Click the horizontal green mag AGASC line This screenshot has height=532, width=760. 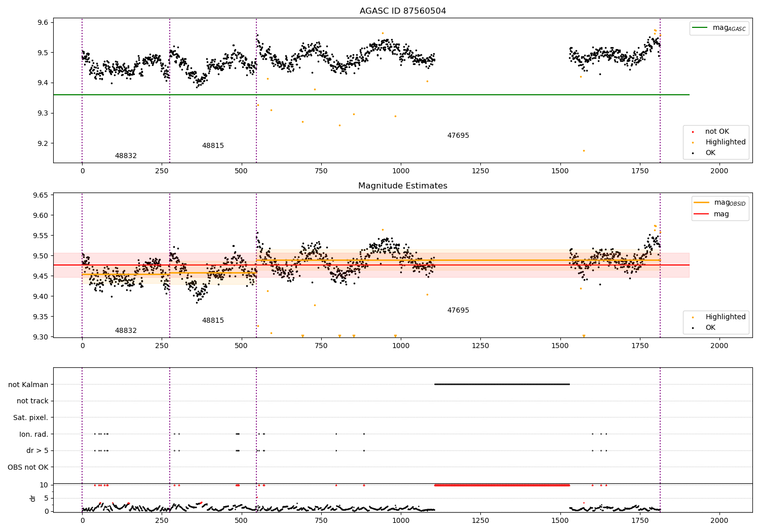point(371,95)
